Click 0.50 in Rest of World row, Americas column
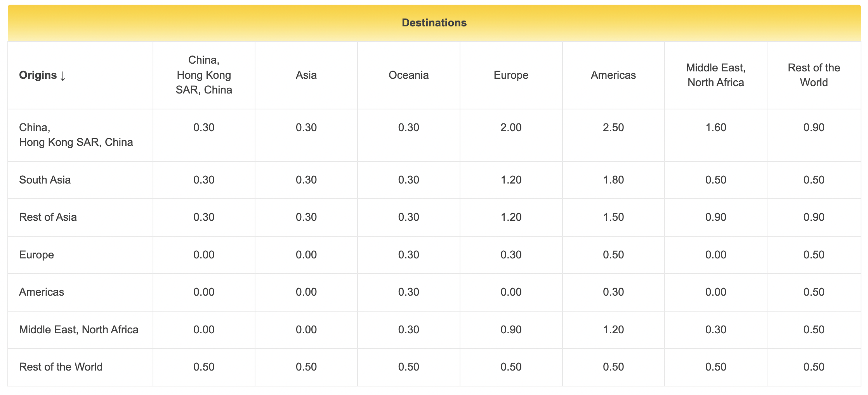Viewport: 868px width, 395px height. tap(613, 367)
